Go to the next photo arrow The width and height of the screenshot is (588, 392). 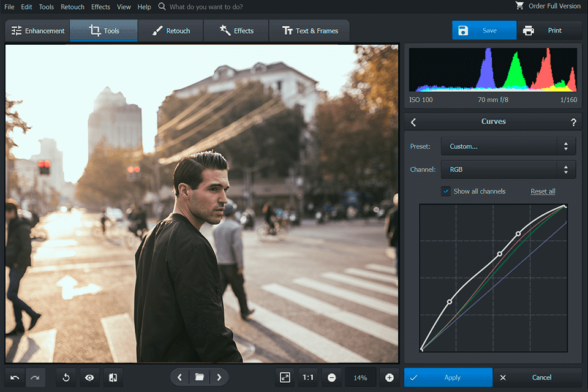(219, 377)
